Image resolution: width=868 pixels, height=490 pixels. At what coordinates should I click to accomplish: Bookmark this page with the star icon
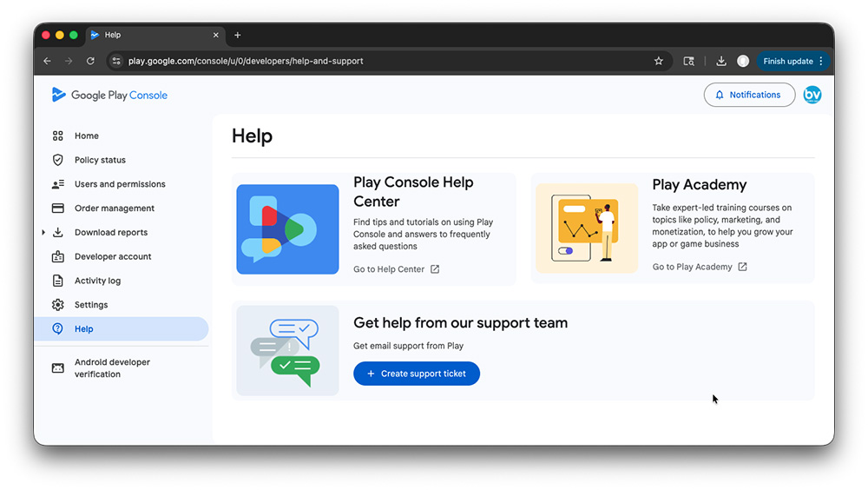658,61
